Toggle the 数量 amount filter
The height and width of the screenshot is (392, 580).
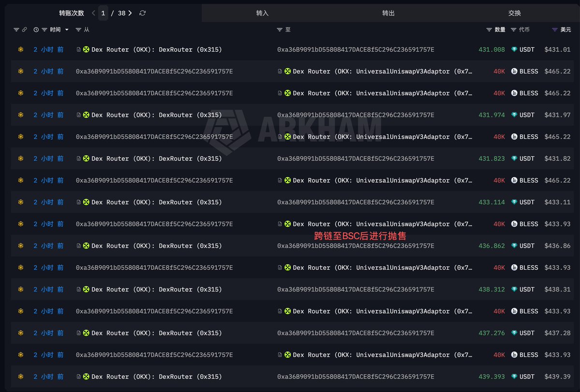[489, 30]
